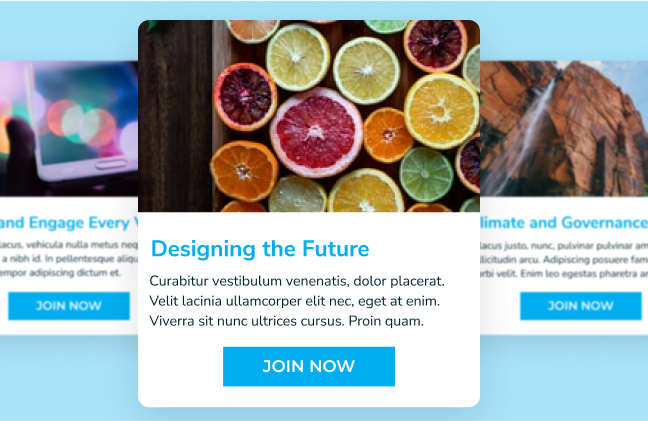The image size is (648, 421).
Task: Click JOIN NOW on Climate and Governance card
Action: [x=581, y=306]
